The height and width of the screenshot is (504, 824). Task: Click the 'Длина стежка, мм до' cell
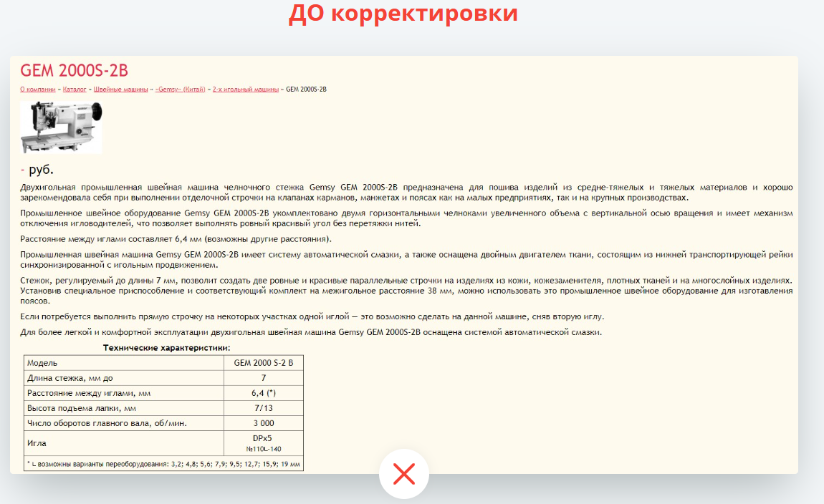124,378
